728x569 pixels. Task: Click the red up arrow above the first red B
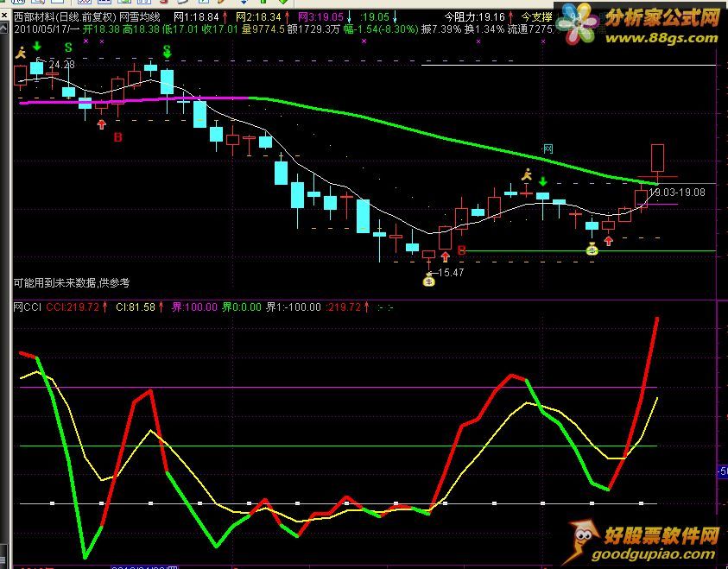101,124
